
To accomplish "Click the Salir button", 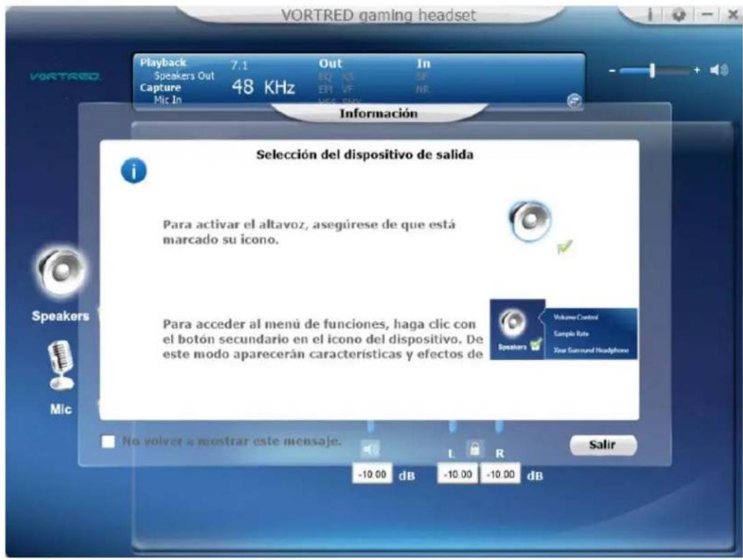I will point(603,445).
